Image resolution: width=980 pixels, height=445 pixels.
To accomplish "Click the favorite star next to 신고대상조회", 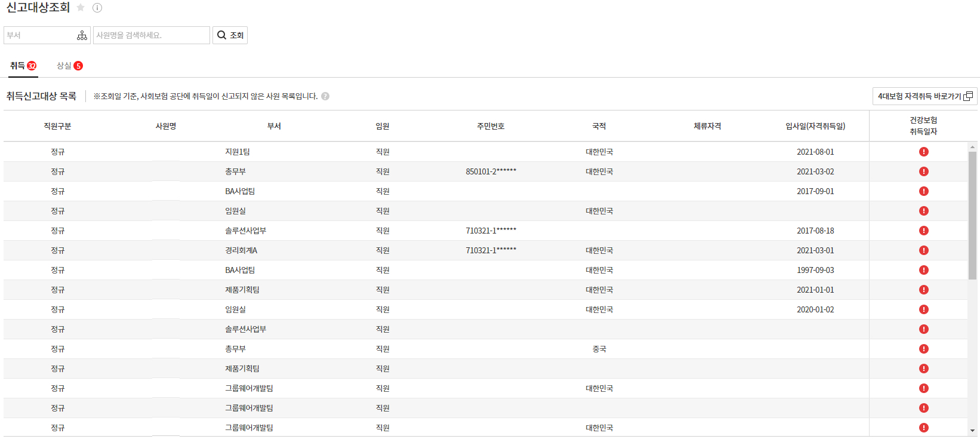I will (x=81, y=8).
